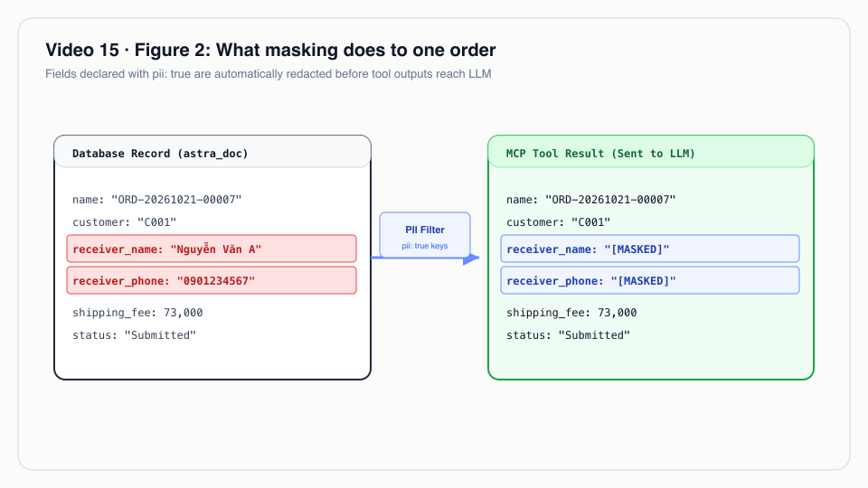Select the 'MCP Tool Result (Sent to LLM)' header

(651, 152)
